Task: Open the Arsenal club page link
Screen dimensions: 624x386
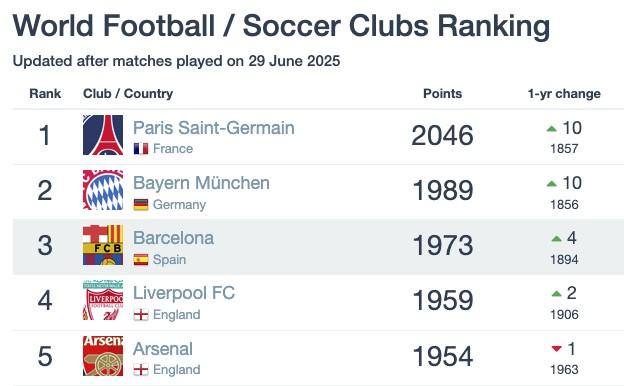Action: click(163, 349)
